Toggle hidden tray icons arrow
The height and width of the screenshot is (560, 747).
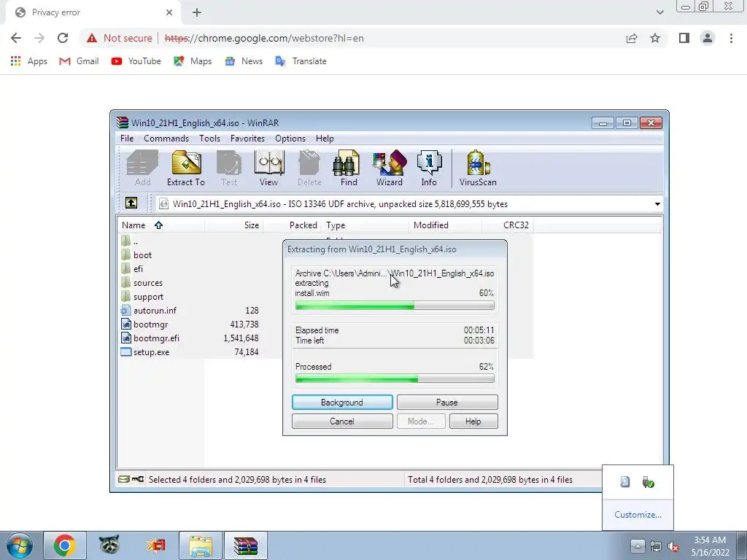(638, 545)
